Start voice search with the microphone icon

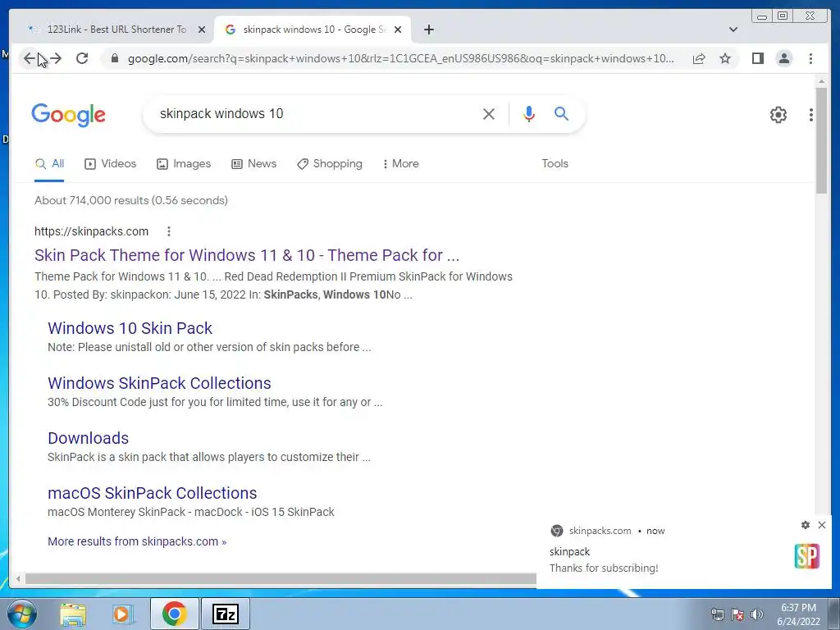529,113
